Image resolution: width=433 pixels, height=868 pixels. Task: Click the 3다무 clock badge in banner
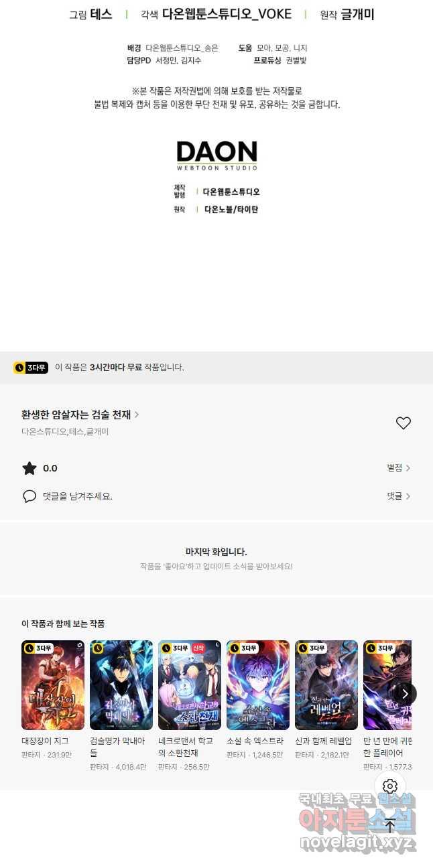(x=31, y=367)
